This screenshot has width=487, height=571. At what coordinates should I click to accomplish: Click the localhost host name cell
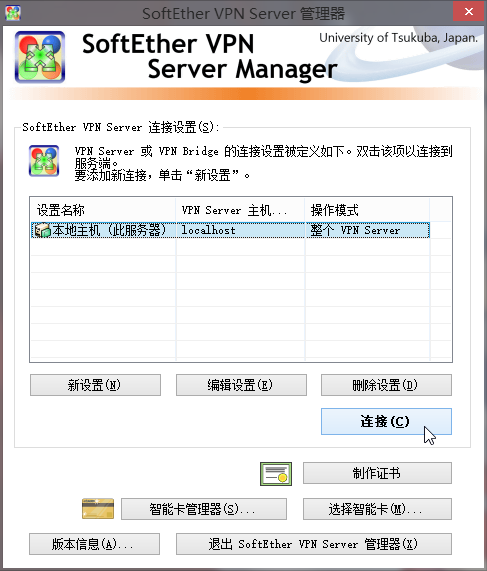[240, 230]
